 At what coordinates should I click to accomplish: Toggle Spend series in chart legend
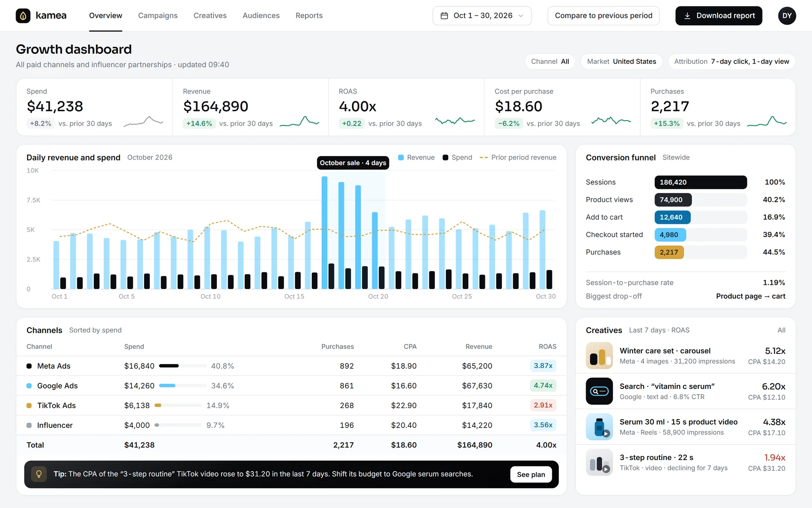point(457,157)
